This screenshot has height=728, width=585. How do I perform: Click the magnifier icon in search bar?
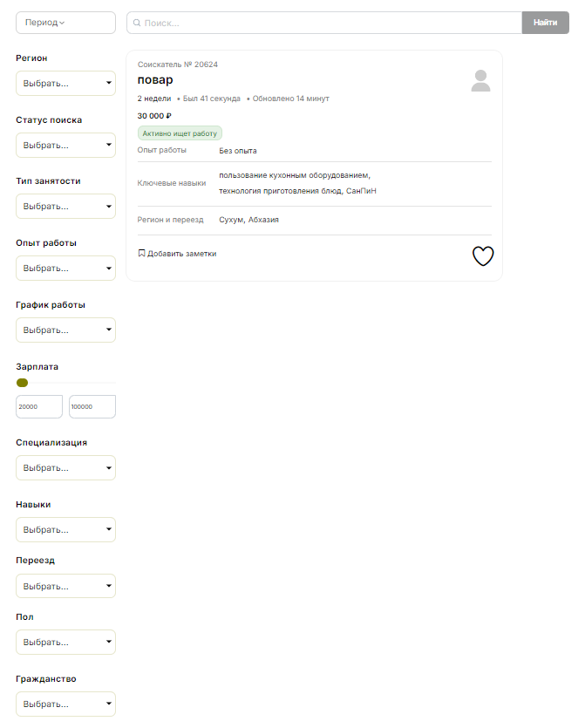pos(137,23)
